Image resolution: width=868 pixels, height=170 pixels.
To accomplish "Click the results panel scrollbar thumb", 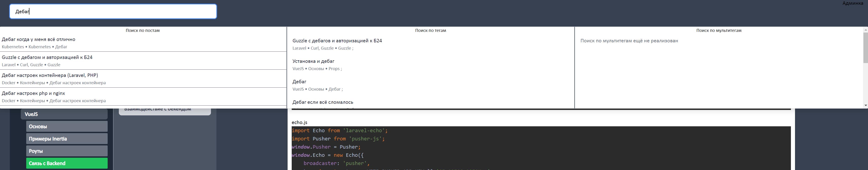I will [866, 48].
